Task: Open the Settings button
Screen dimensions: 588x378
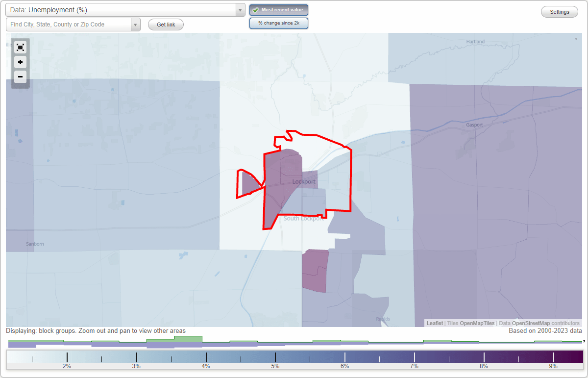Action: click(x=560, y=12)
